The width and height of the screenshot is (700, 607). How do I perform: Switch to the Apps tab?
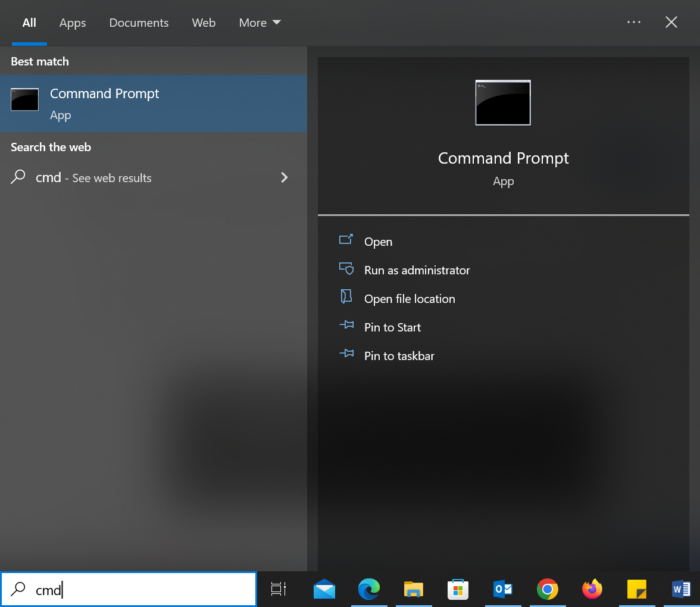72,22
